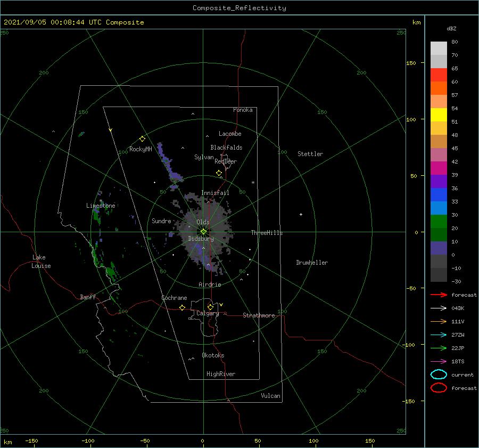Click the Innisfail town label

coord(215,193)
